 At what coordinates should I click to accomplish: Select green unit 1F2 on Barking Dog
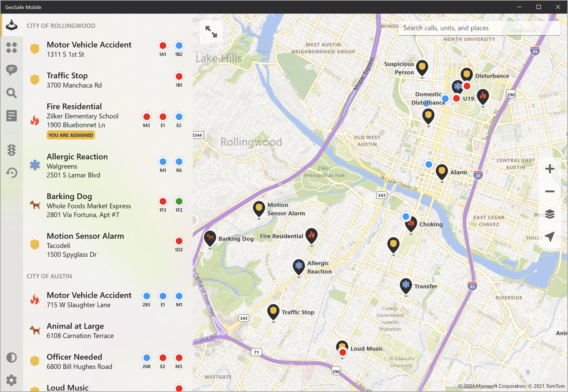179,201
